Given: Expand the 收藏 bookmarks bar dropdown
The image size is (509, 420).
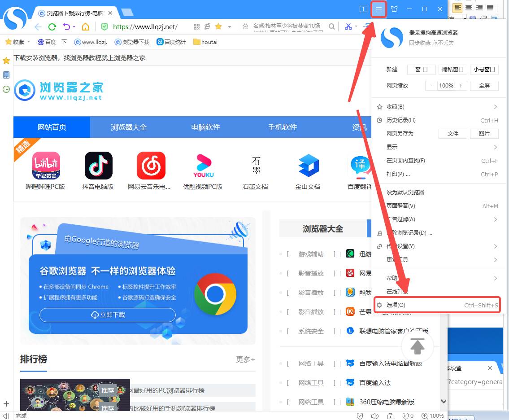Looking at the screenshot, I should 29,42.
